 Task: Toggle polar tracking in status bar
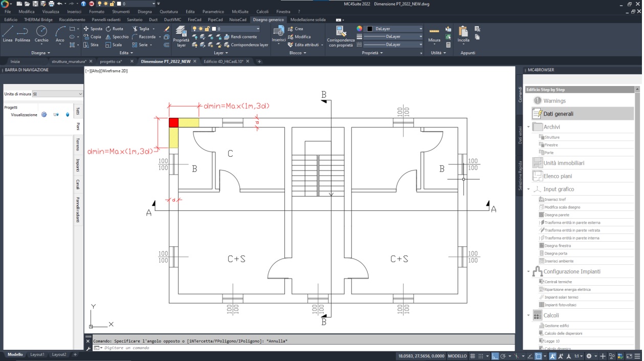[502, 356]
